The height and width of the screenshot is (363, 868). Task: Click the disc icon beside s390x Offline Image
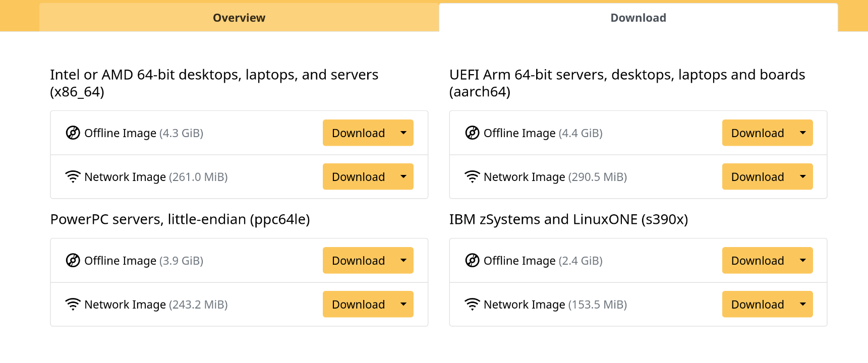(473, 260)
